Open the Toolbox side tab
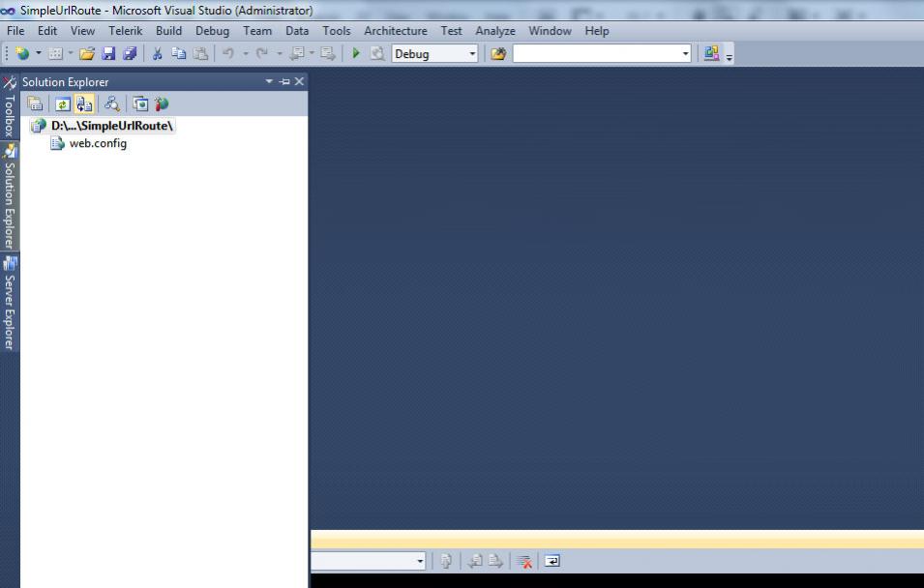 [x=10, y=106]
